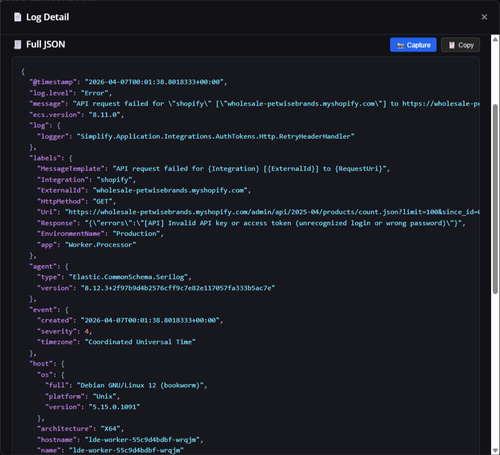Screen dimensions: 500x455
Task: Click the "log.level" Error value
Action: [95, 93]
